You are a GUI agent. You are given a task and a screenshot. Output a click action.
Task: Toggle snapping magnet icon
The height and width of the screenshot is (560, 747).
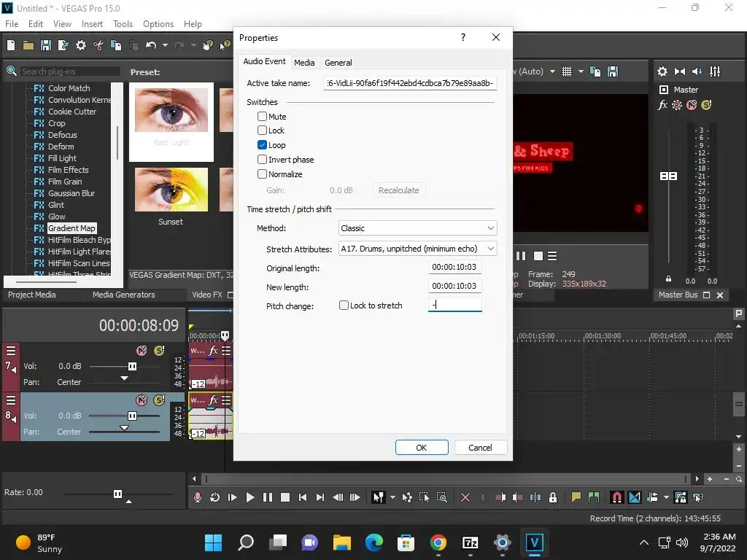(616, 497)
